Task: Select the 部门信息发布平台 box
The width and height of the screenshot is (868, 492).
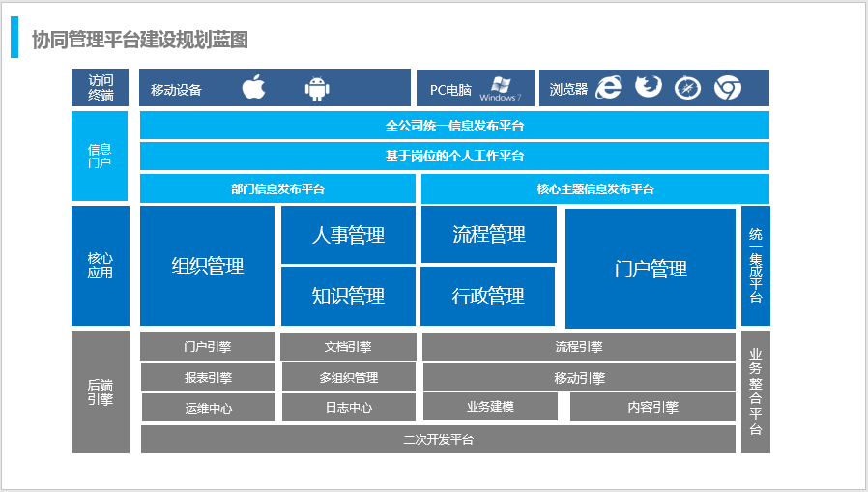Action: tap(278, 189)
